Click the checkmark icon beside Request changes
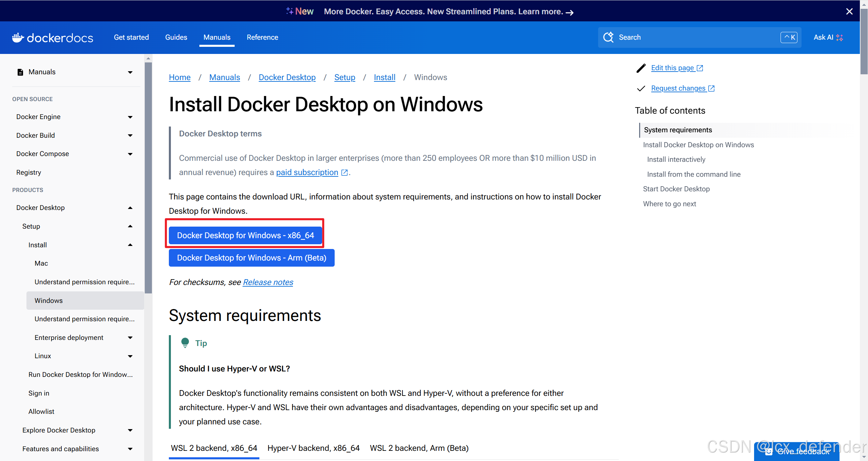 [x=641, y=89]
